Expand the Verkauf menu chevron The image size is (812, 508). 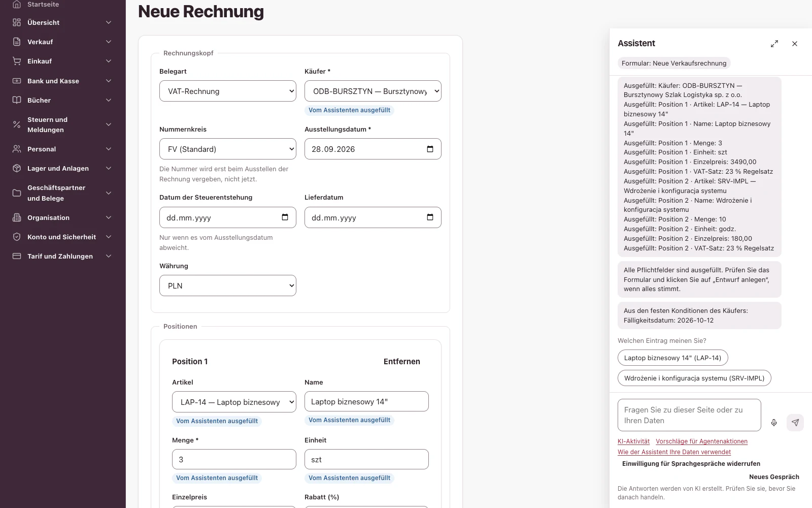click(109, 42)
